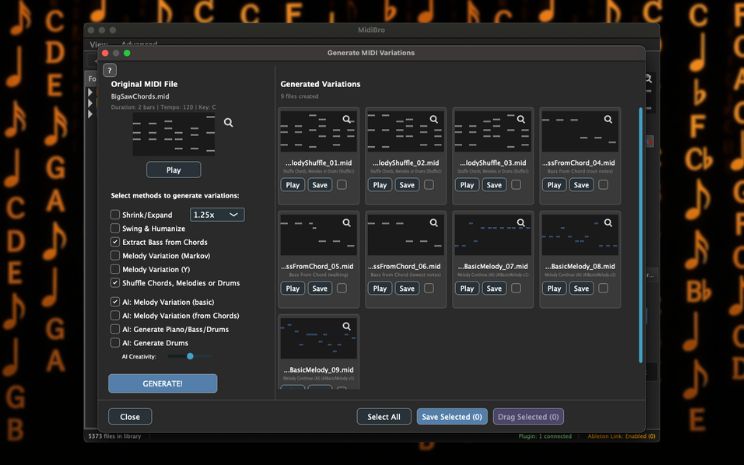Viewport: 744px width, 465px height.
Task: Enable AI: Generate Piano/Bass/Drums
Action: [115, 329]
